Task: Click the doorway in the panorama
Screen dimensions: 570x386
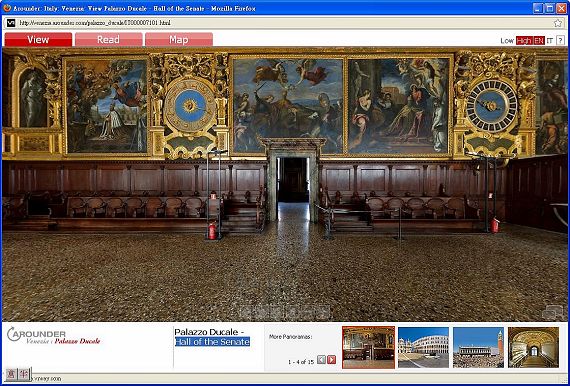Action: pos(293,189)
